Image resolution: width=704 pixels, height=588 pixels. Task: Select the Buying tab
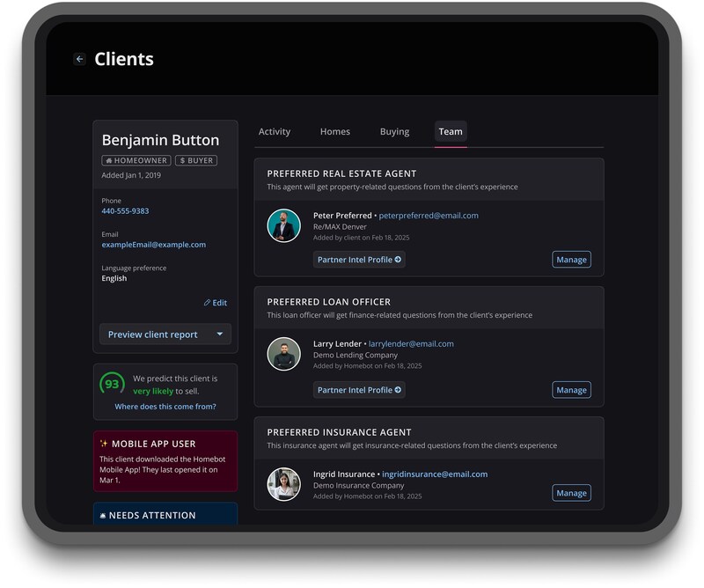coord(394,132)
